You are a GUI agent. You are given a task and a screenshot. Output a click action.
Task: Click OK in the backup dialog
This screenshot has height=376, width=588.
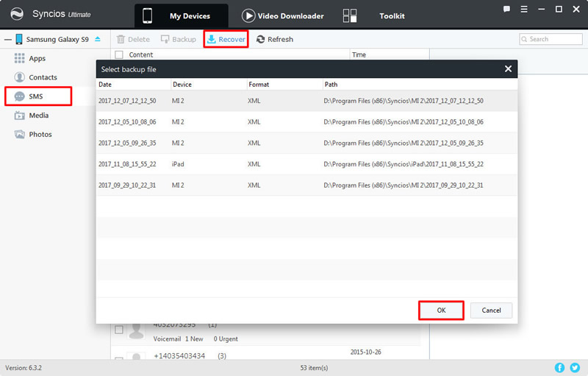click(442, 311)
